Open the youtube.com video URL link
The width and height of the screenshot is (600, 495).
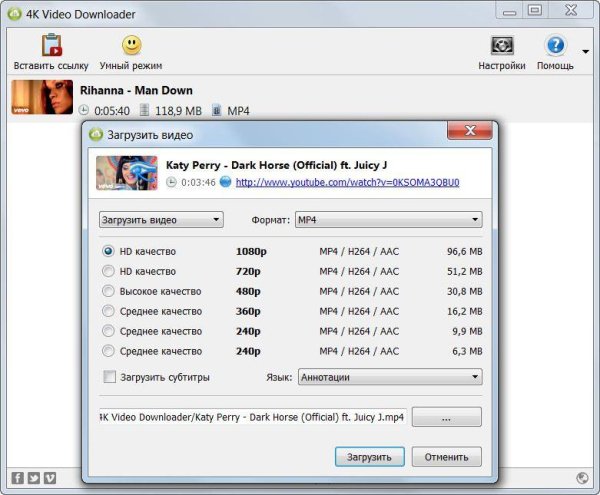point(347,182)
